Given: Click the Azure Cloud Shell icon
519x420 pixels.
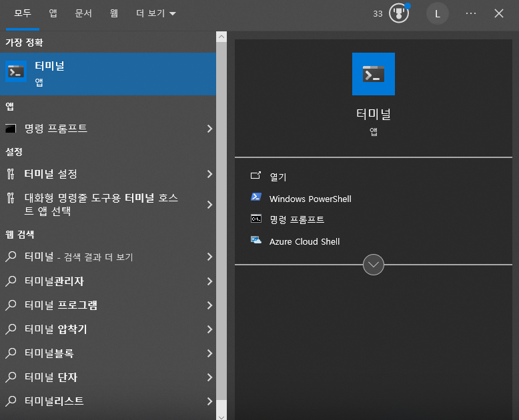Looking at the screenshot, I should (x=256, y=240).
